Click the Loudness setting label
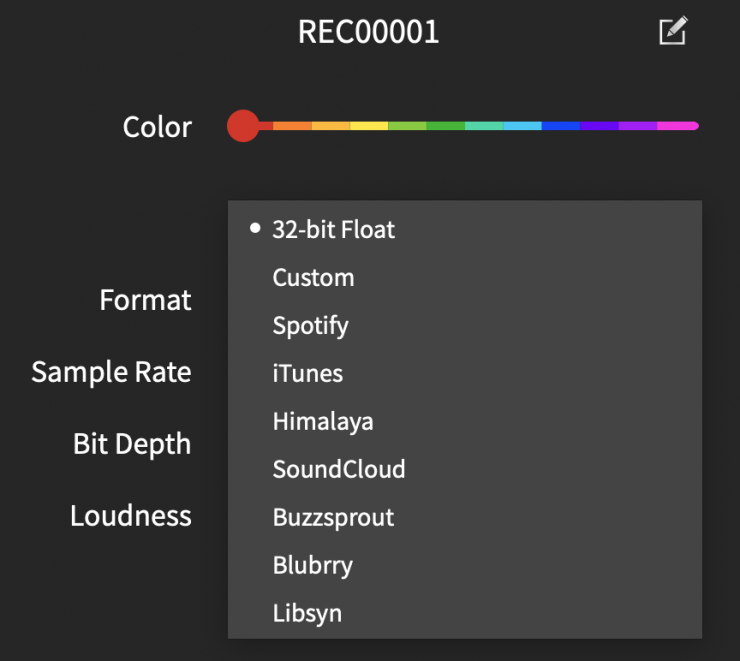Image resolution: width=740 pixels, height=661 pixels. [131, 516]
